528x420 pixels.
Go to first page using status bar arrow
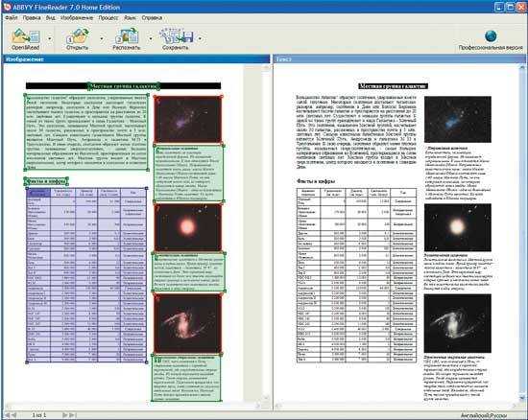click(7, 415)
